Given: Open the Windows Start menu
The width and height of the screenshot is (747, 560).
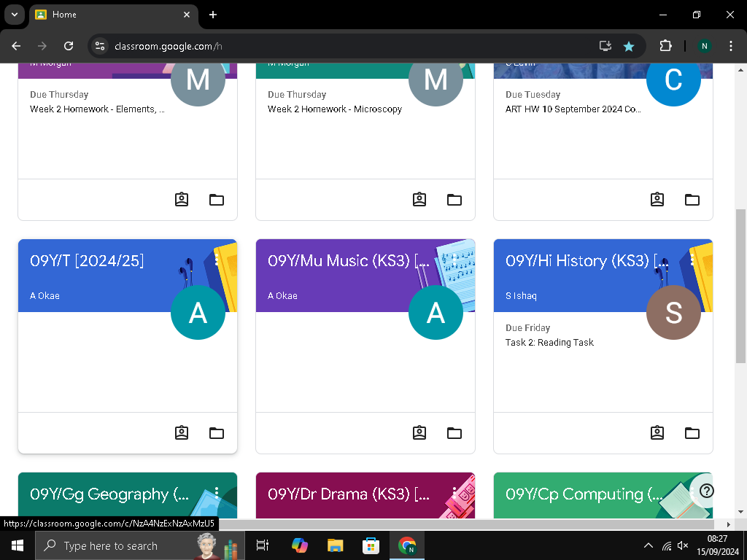Looking at the screenshot, I should tap(18, 545).
